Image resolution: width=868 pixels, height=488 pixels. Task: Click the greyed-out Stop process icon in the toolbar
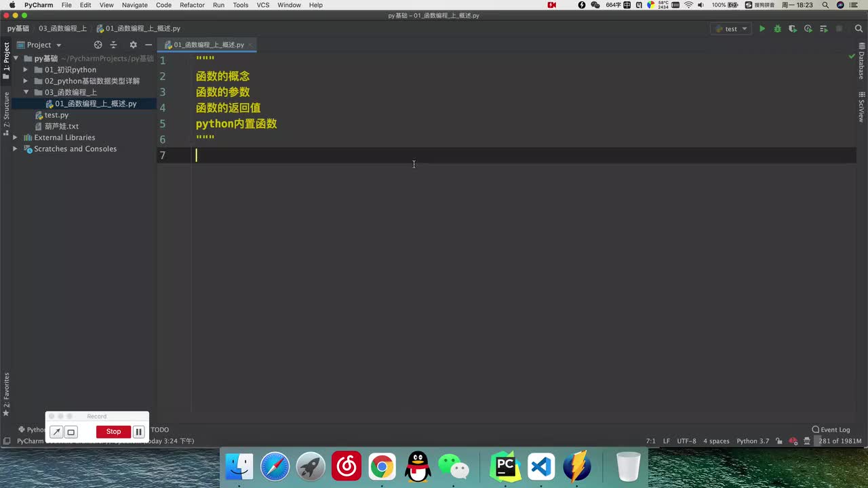pos(839,28)
